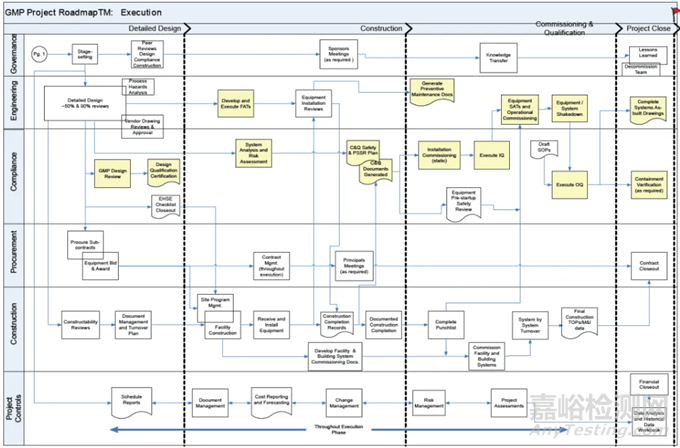Click Generate Preventive Maintenance Docs shape
680x448 pixels.
(x=432, y=88)
